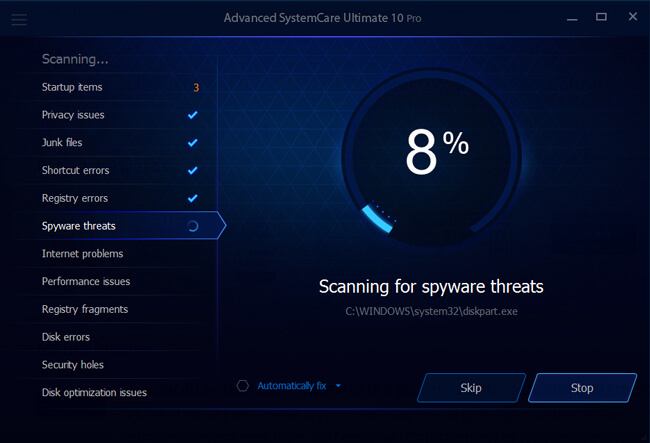
Task: Click the Privacy issues checkmark icon
Action: [192, 115]
